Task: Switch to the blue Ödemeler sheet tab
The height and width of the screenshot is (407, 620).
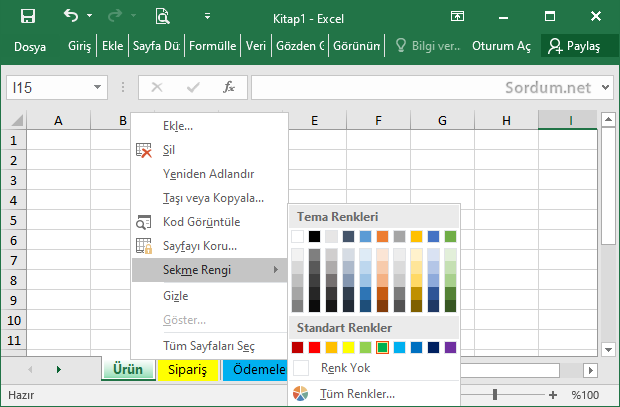Action: click(x=255, y=370)
